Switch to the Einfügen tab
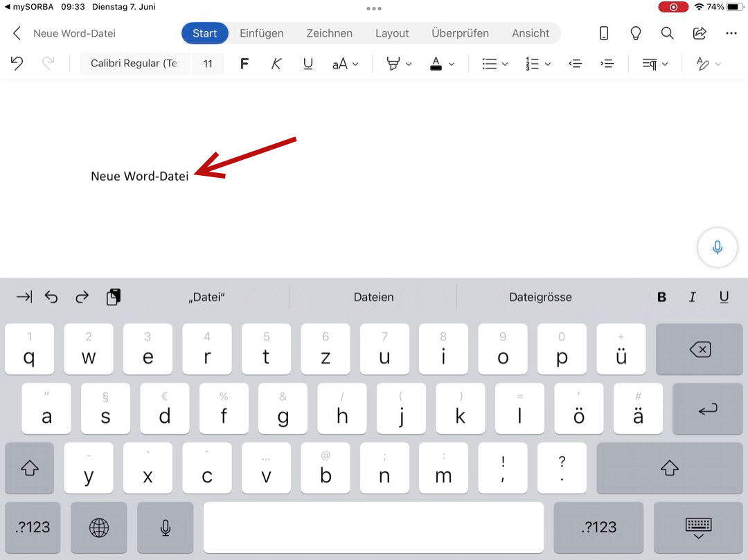This screenshot has width=748, height=560. coord(262,33)
